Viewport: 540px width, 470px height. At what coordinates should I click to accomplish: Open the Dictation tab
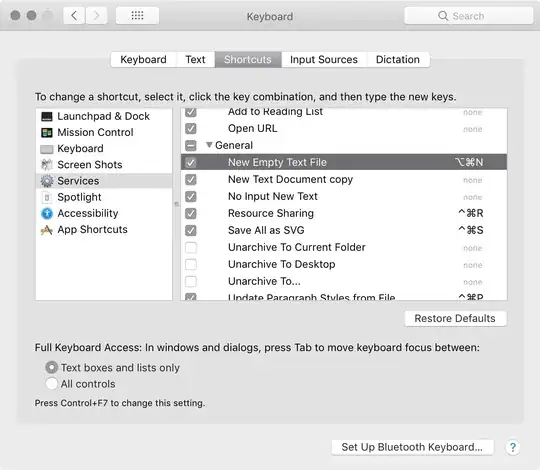click(x=398, y=60)
